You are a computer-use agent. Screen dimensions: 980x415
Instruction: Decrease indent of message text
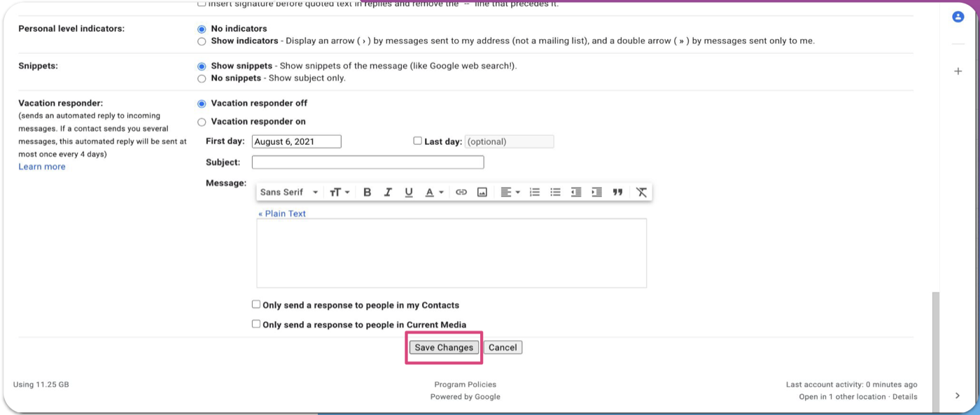click(x=576, y=192)
